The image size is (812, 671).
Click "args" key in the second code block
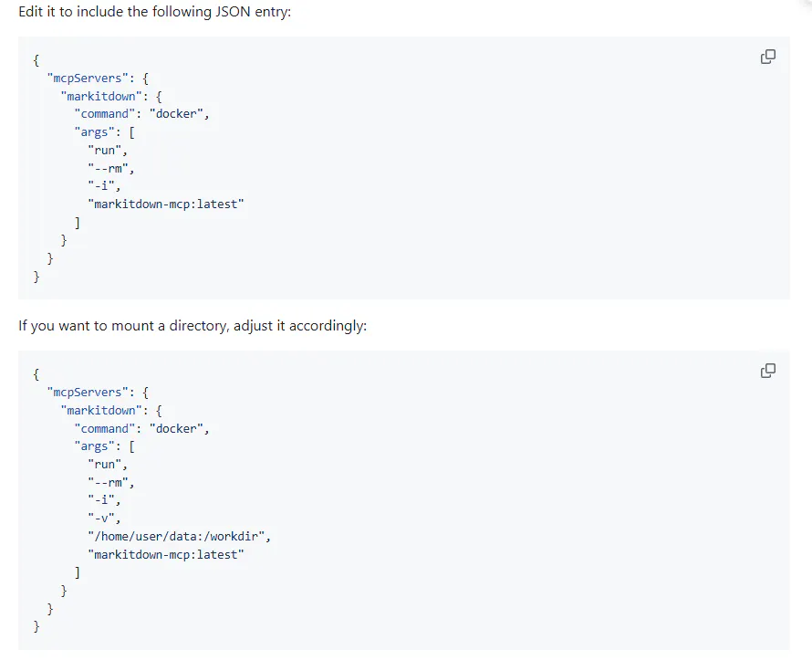pyautogui.click(x=94, y=446)
